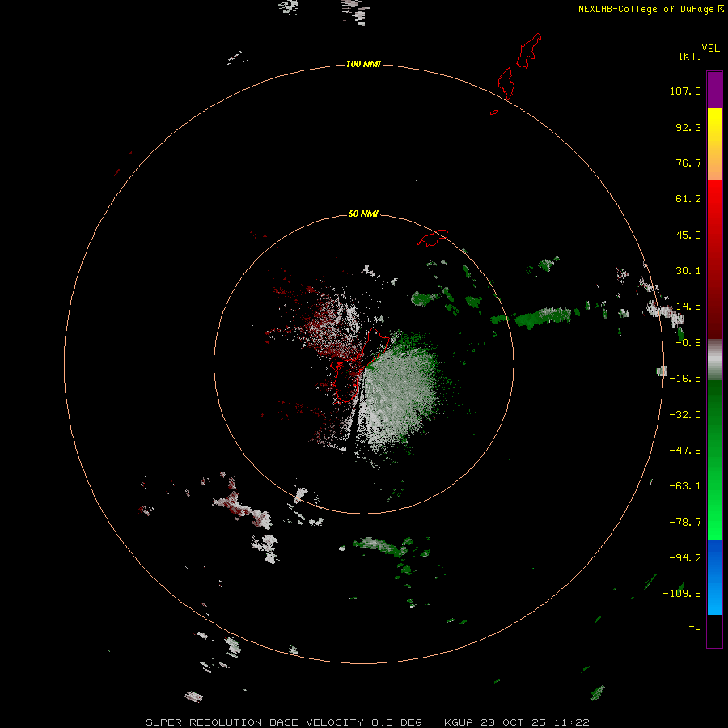This screenshot has height=728, width=728.
Task: Click the northernmost red island outline
Action: (529, 51)
